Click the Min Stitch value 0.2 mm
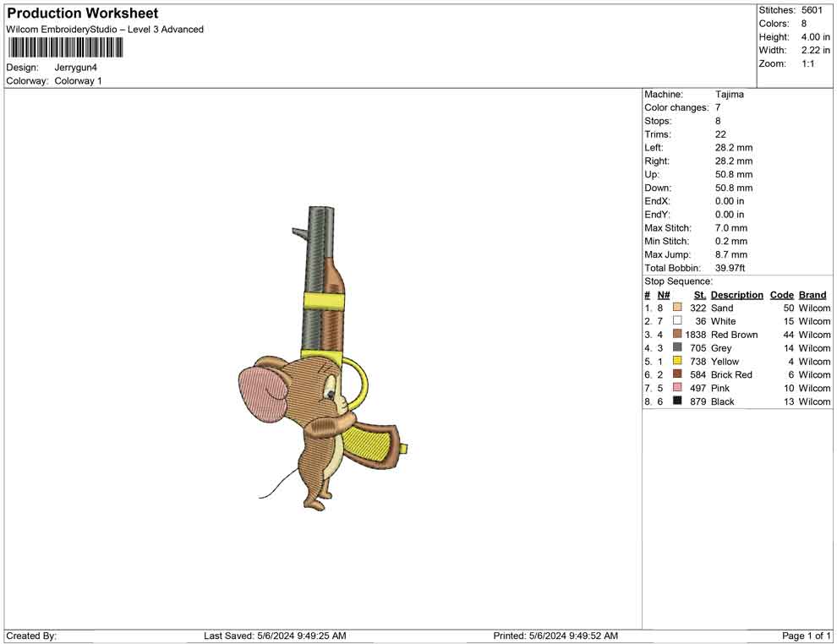Image resolution: width=837 pixels, height=644 pixels. coord(731,241)
